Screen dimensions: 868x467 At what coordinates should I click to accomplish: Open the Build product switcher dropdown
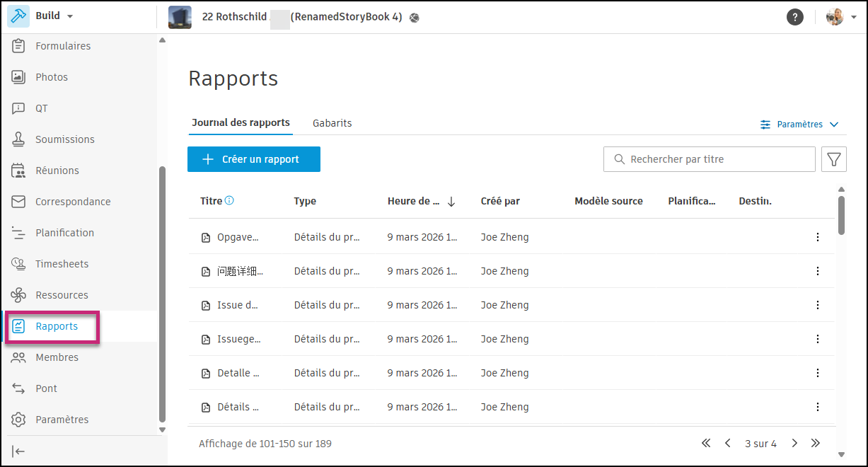tap(54, 16)
